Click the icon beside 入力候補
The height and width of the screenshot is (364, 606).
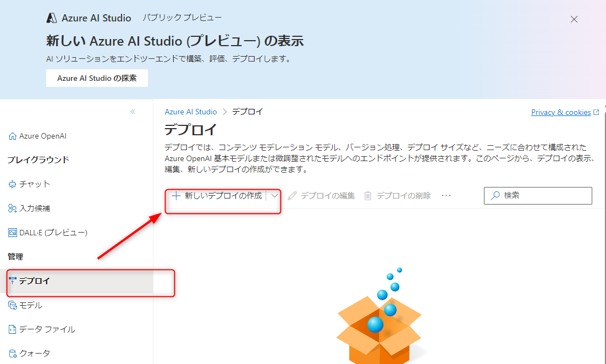(12, 208)
